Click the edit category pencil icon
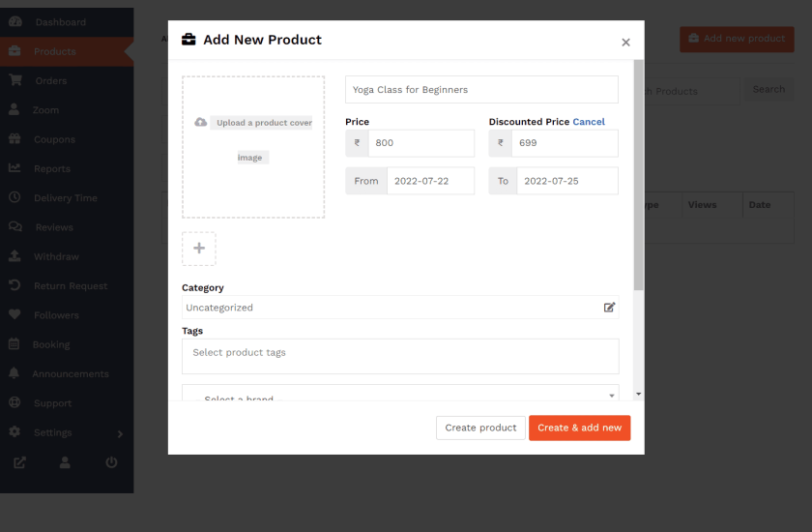The height and width of the screenshot is (532, 812). pyautogui.click(x=610, y=308)
